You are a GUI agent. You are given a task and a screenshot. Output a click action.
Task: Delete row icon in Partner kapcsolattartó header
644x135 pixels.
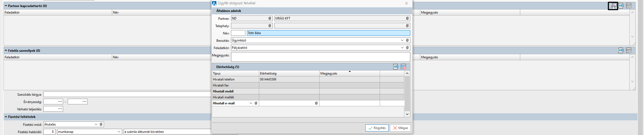[629, 6]
